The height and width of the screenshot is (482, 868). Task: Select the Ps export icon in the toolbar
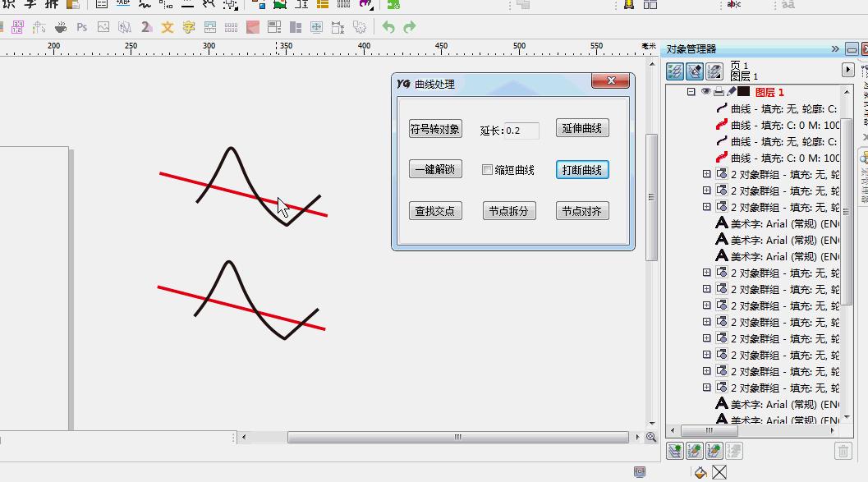point(81,26)
